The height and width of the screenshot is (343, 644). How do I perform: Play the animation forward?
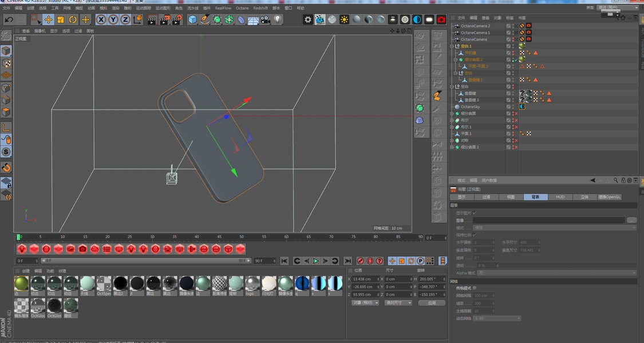pos(316,261)
